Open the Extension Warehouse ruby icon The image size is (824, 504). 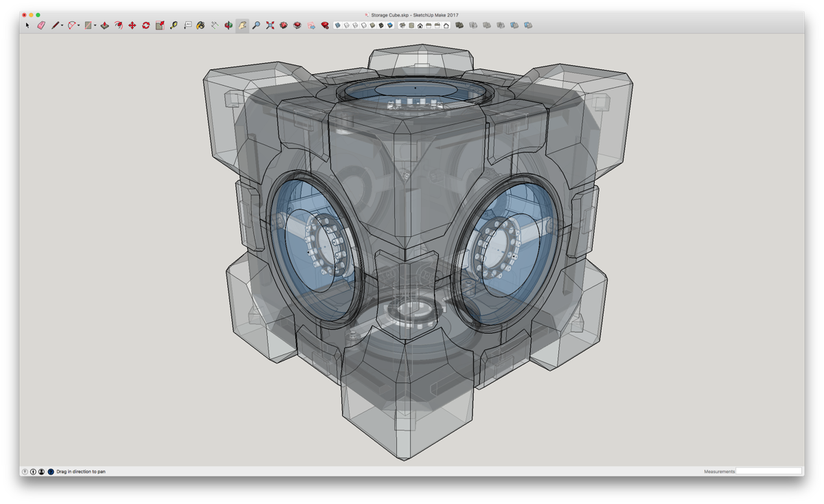325,25
